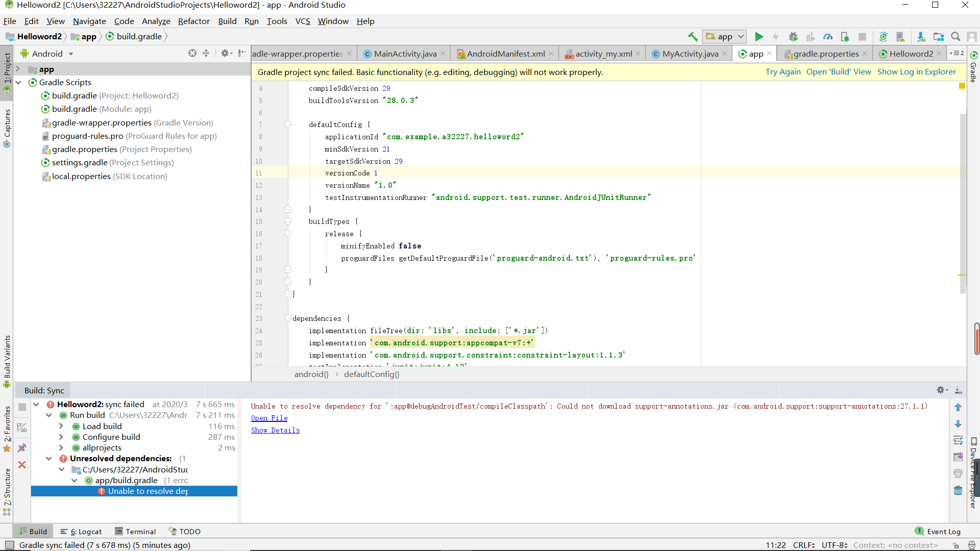Click the Apply Changes lightning icon
980x551 pixels.
coord(775,37)
